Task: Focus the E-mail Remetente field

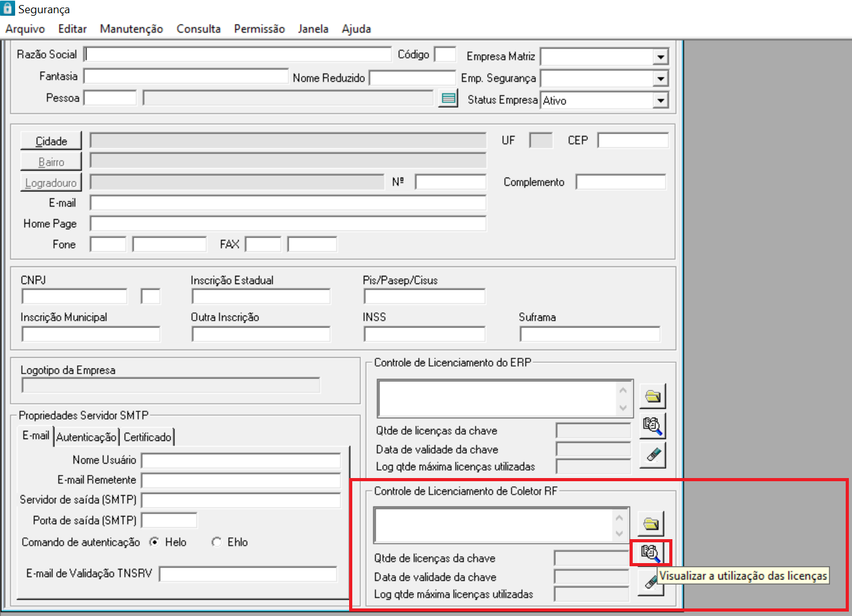Action: [x=241, y=481]
